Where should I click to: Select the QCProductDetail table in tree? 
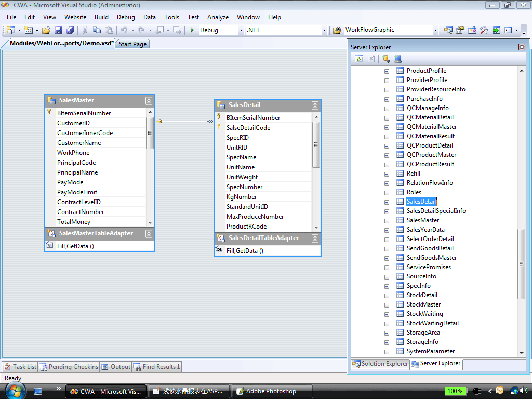point(430,145)
